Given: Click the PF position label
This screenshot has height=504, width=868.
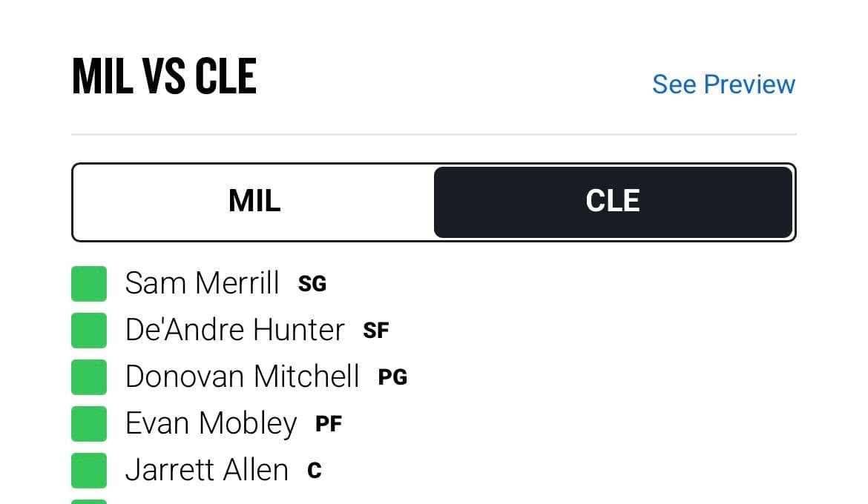Looking at the screenshot, I should [328, 425].
